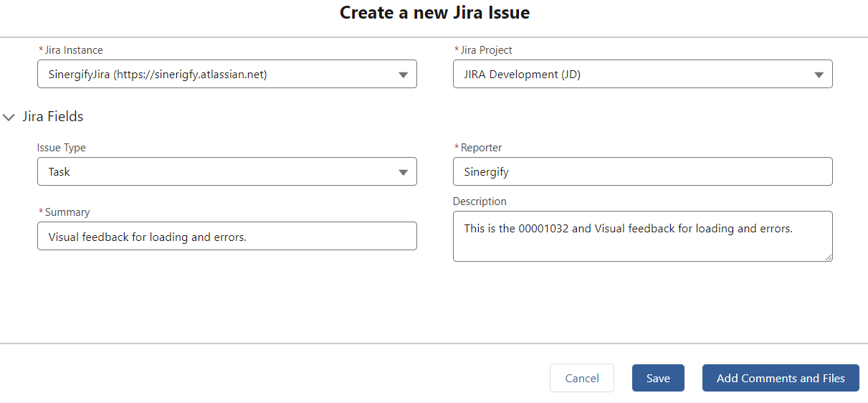Click the Create a new Jira Issue heading
This screenshot has width=868, height=403.
point(434,12)
